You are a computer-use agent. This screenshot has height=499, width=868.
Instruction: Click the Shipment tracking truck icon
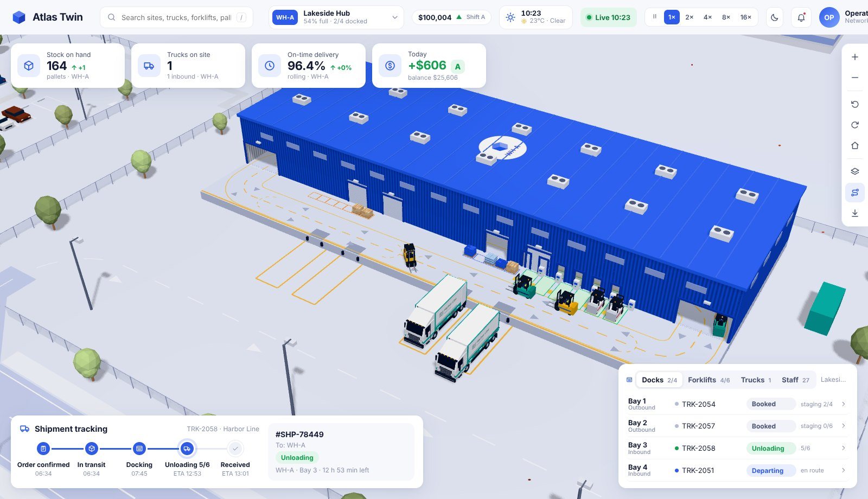[24, 428]
